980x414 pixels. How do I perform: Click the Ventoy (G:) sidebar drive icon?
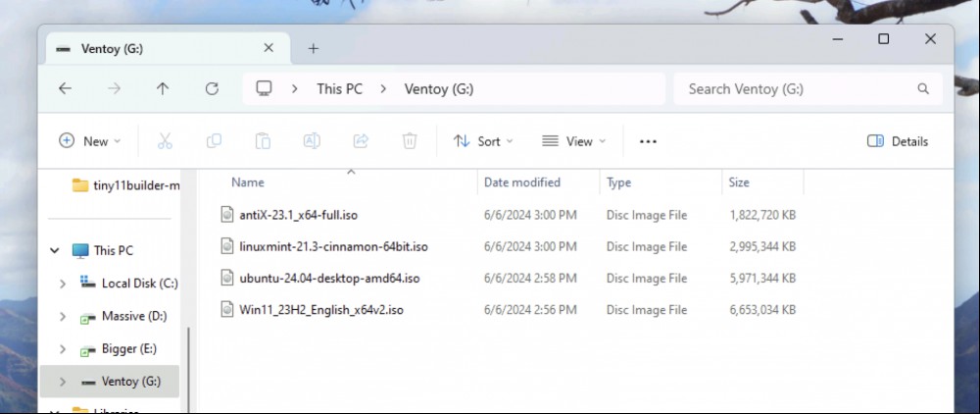[x=88, y=382]
